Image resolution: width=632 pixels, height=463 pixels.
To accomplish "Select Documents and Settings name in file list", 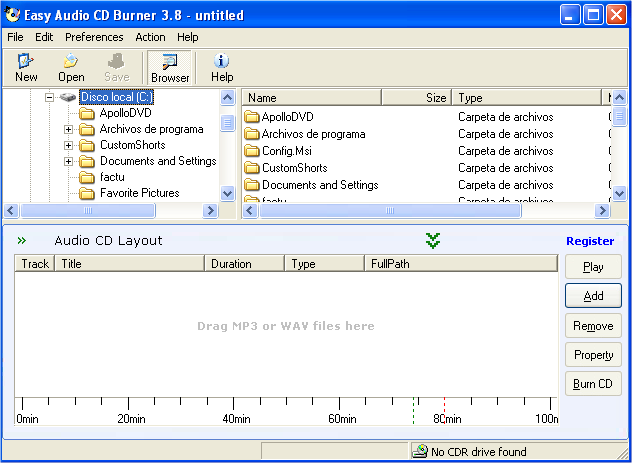I will tap(320, 185).
